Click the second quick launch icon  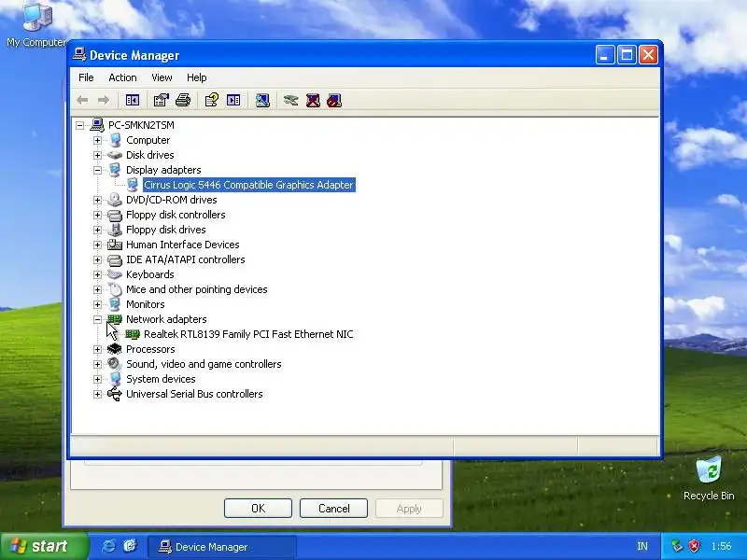tap(130, 546)
